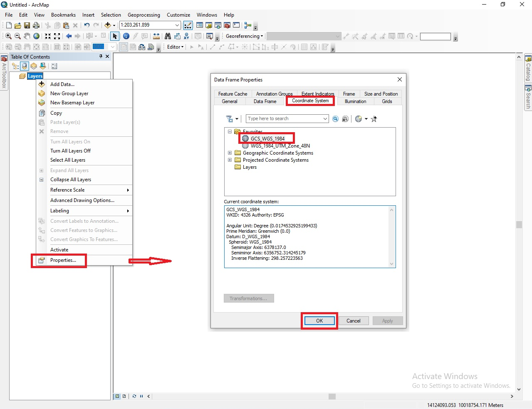Click the Fixed Zoom In icon
This screenshot has height=409, width=532.
pyautogui.click(x=48, y=36)
